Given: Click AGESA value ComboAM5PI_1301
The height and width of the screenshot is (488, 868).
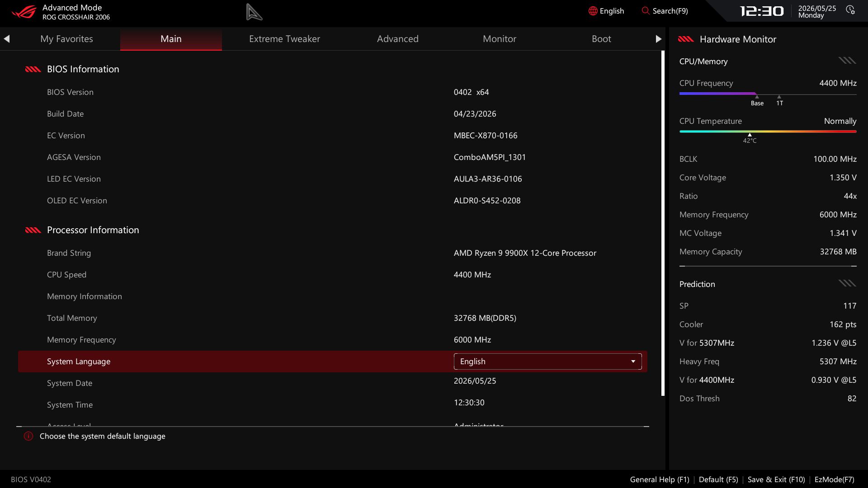Looking at the screenshot, I should tap(490, 157).
